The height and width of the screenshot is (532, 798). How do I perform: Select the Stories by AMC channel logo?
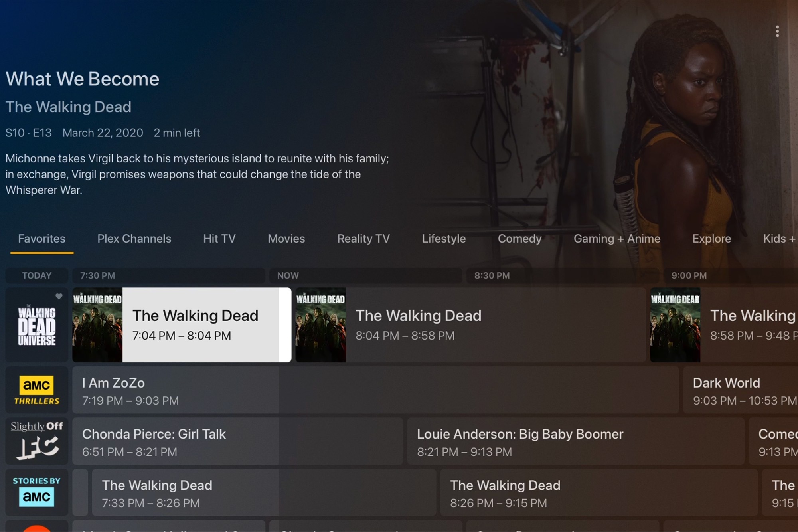point(37,492)
